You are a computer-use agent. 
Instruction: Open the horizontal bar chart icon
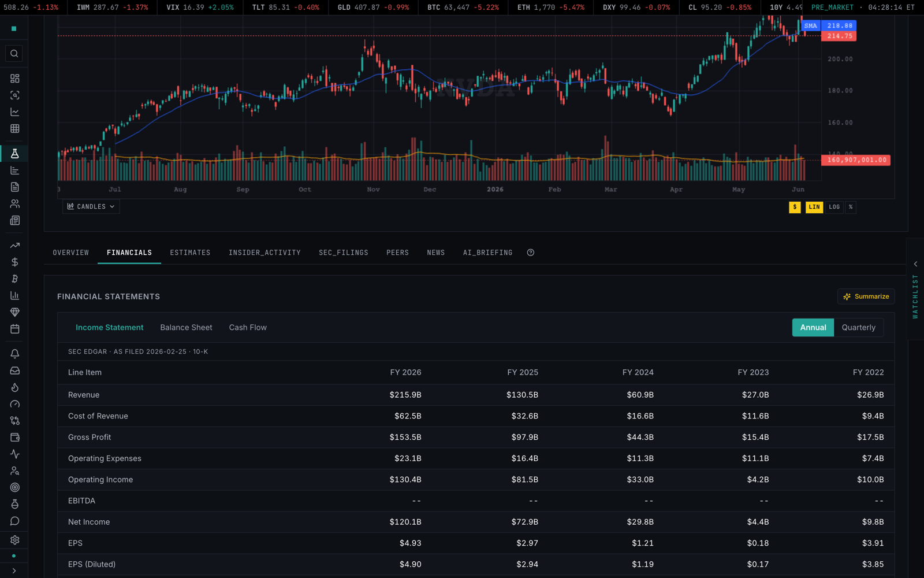[x=14, y=171]
